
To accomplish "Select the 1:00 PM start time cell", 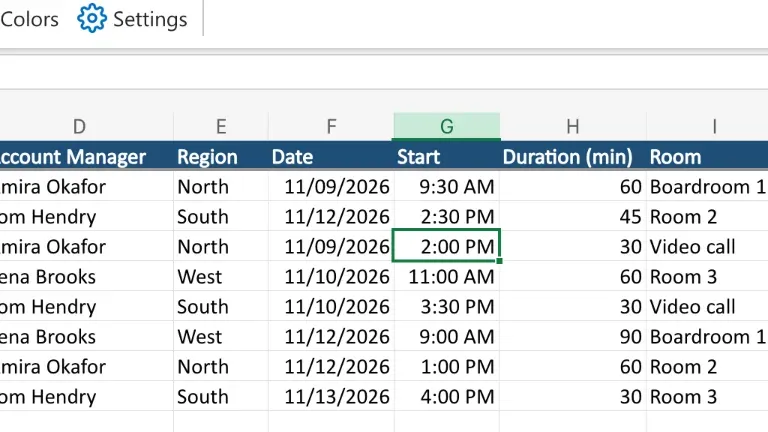I will click(x=447, y=366).
